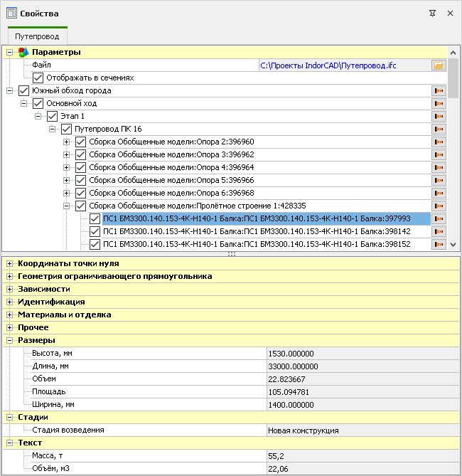Collapse Размеры section
The height and width of the screenshot is (476, 462).
[9, 340]
